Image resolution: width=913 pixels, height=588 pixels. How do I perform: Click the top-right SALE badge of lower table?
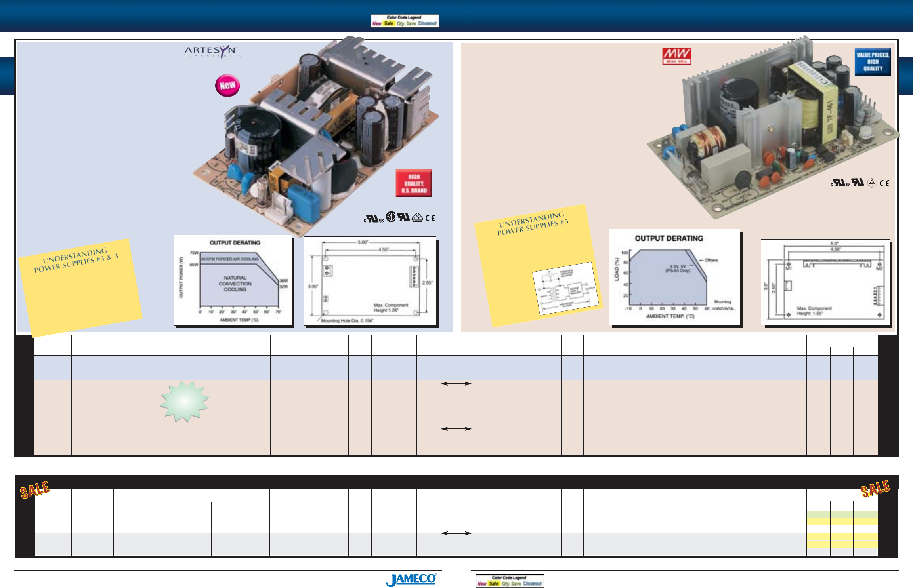click(x=875, y=488)
